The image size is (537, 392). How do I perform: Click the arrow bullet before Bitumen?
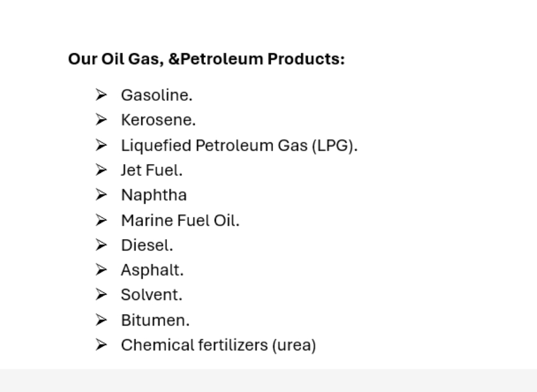tap(101, 321)
